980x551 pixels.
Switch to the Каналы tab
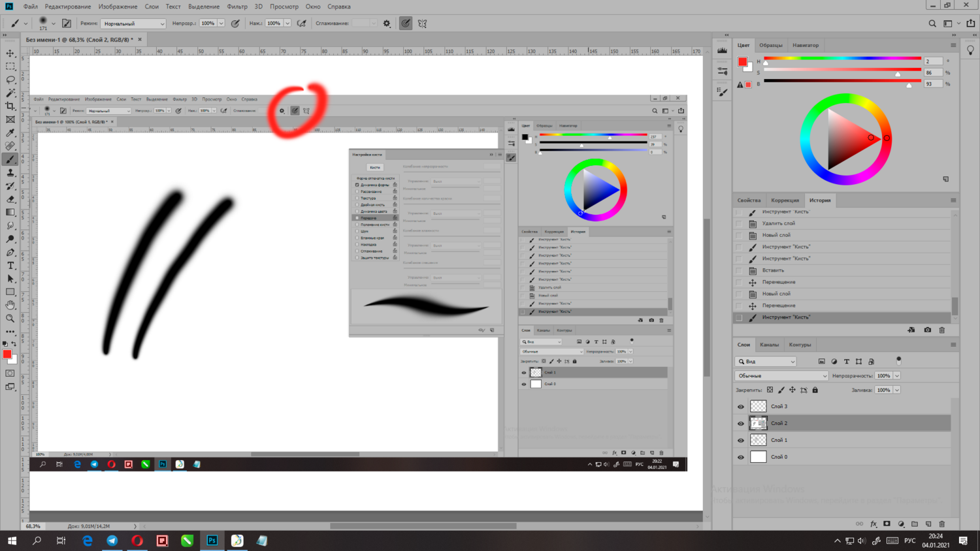769,345
